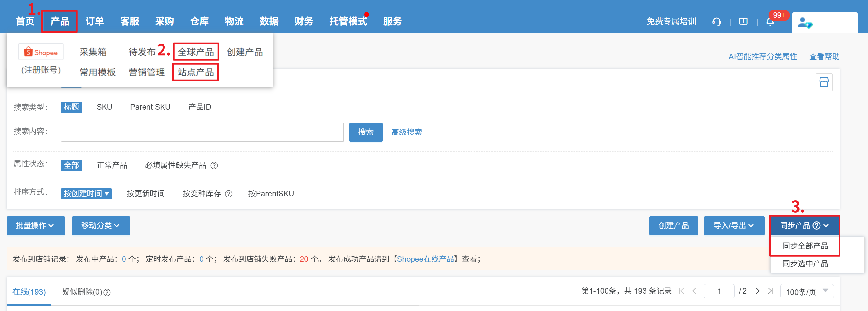Click help icon beside 按变种库存
The height and width of the screenshot is (311, 868).
coord(229,194)
